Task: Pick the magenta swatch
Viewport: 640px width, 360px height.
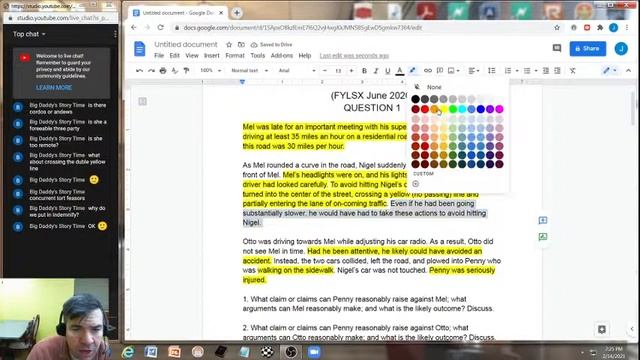Action: coord(499,109)
